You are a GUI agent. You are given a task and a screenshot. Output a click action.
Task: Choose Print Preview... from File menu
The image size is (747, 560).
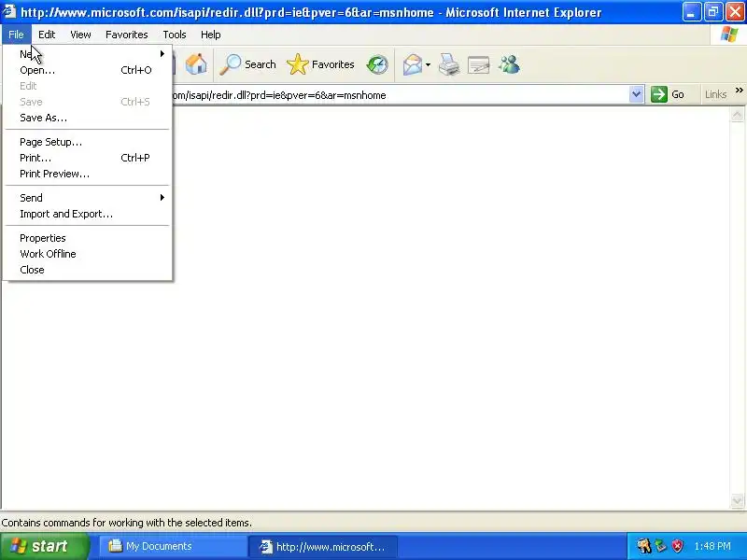click(88, 174)
